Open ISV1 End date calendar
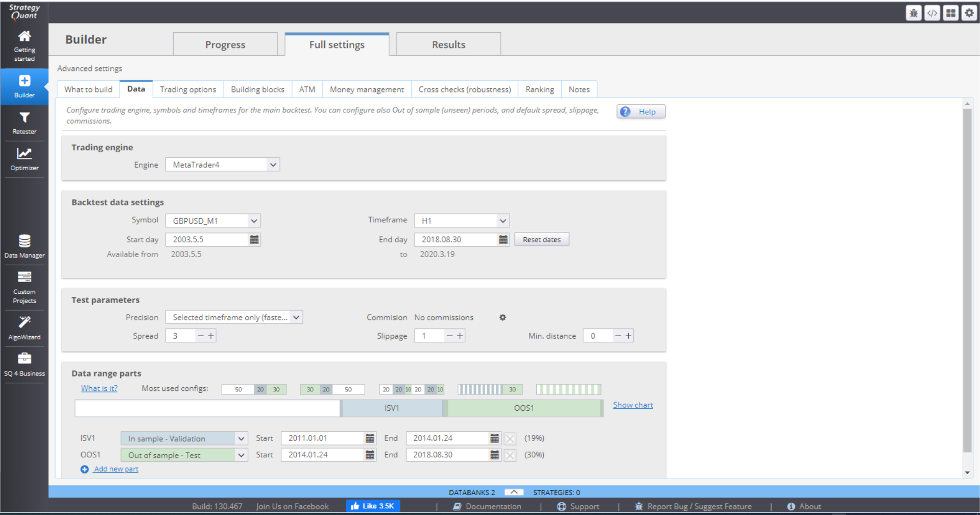This screenshot has height=515, width=980. (x=494, y=438)
